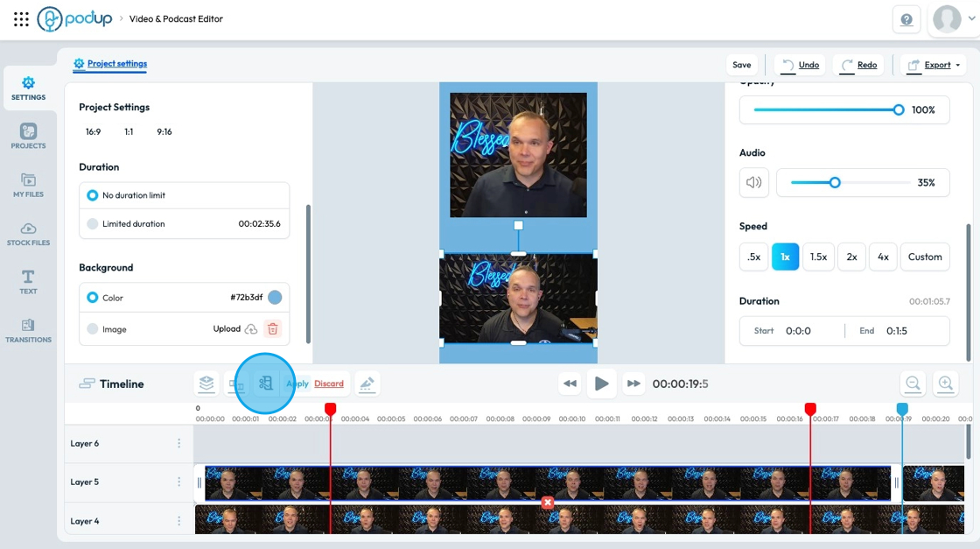Open the help question mark icon
The height and width of the screenshot is (549, 980).
(906, 19)
